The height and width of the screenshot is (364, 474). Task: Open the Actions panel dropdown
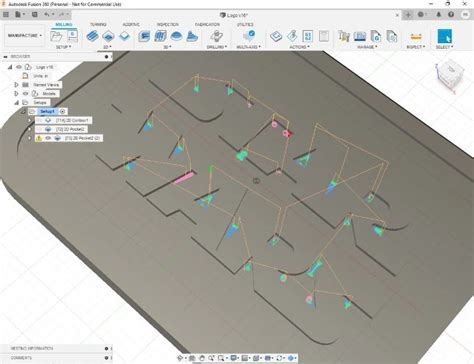click(x=300, y=47)
